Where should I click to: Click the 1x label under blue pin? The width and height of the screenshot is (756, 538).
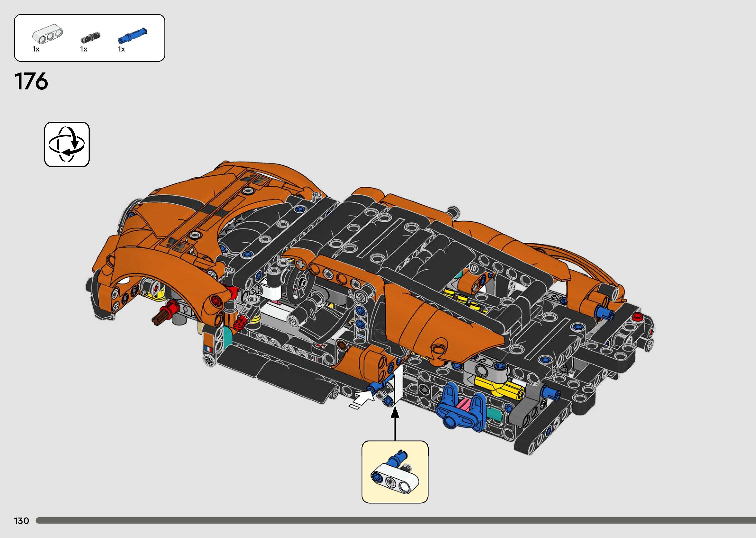tap(121, 49)
